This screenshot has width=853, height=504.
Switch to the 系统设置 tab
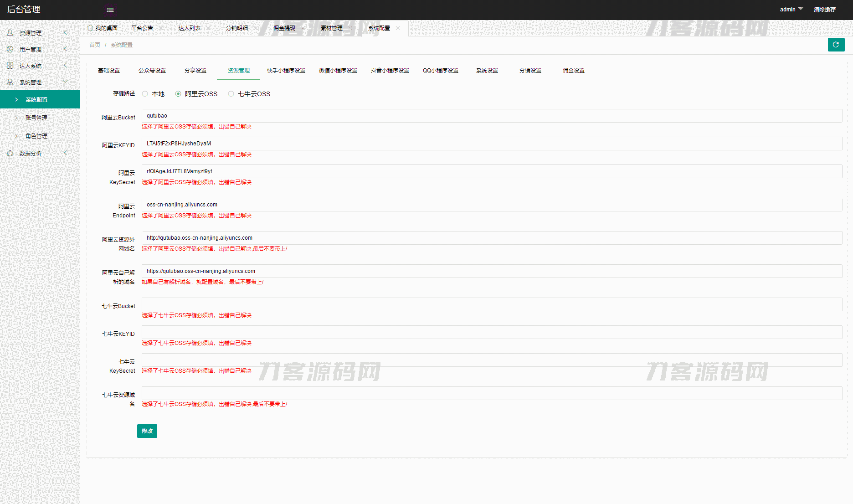point(487,71)
